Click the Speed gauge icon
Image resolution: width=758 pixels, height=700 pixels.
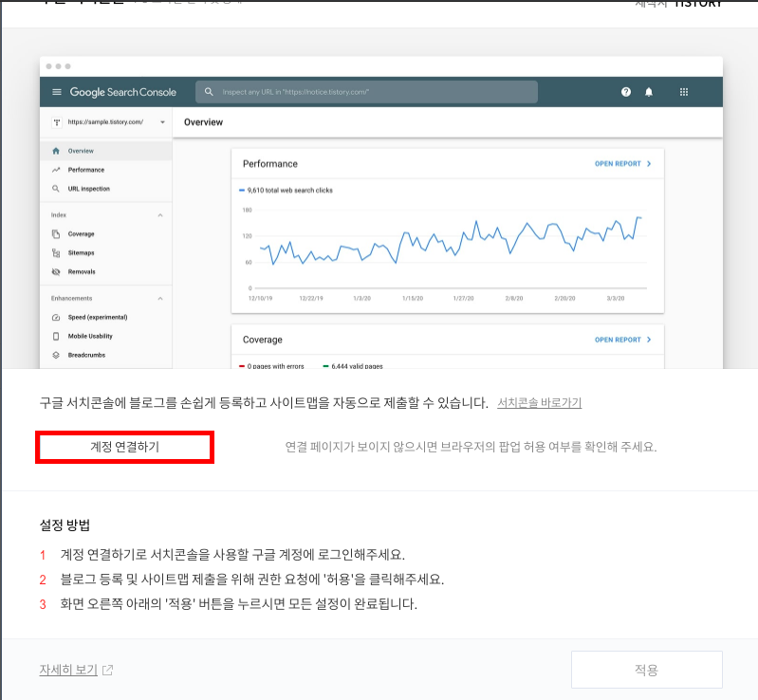tap(56, 317)
